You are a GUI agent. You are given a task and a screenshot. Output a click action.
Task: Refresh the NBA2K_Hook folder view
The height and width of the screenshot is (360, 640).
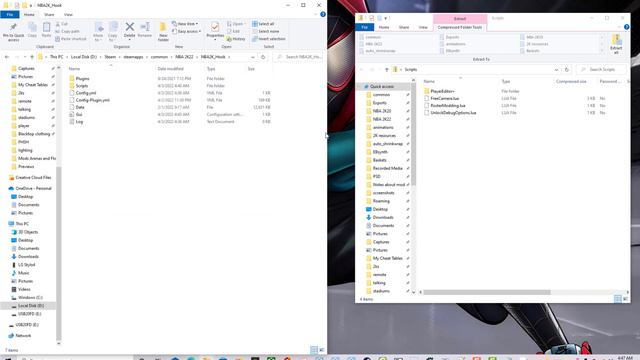[x=263, y=57]
